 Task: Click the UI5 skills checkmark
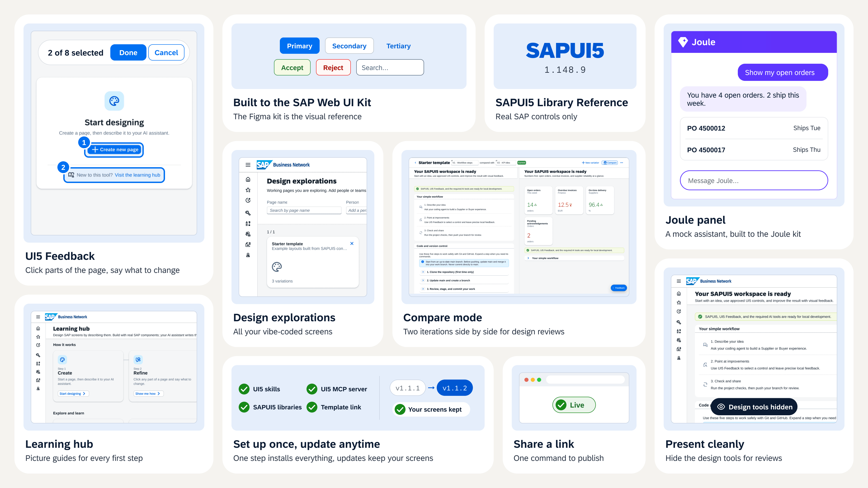tap(244, 389)
